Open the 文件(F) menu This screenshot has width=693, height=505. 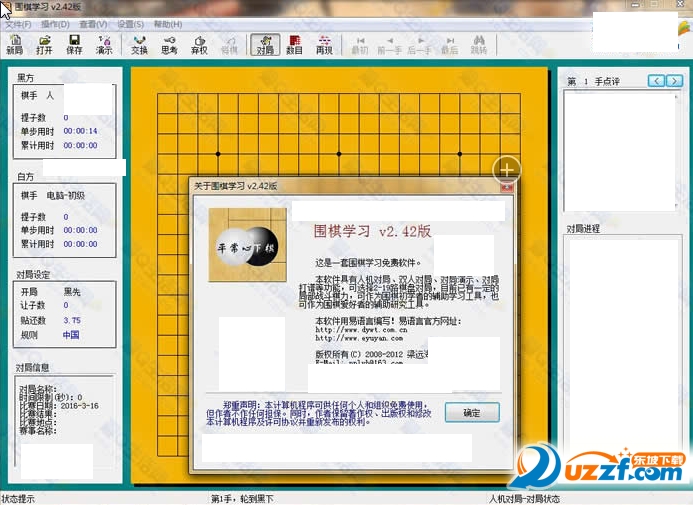pos(18,23)
